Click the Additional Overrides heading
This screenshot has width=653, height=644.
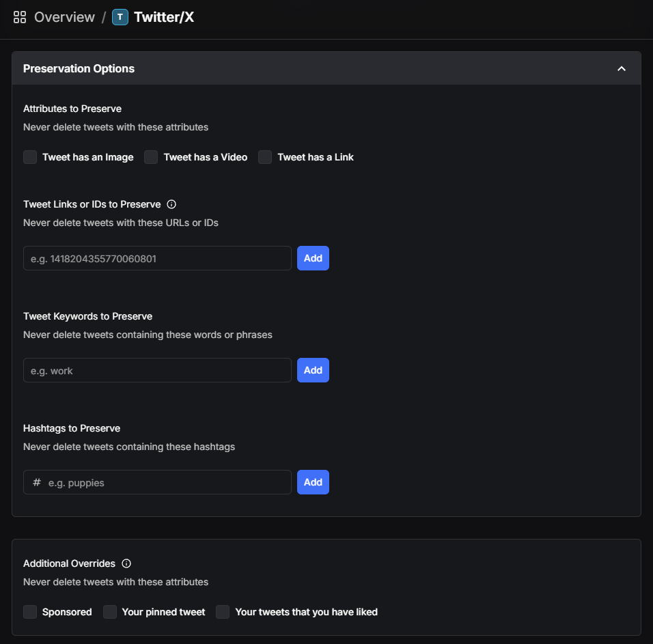(69, 563)
